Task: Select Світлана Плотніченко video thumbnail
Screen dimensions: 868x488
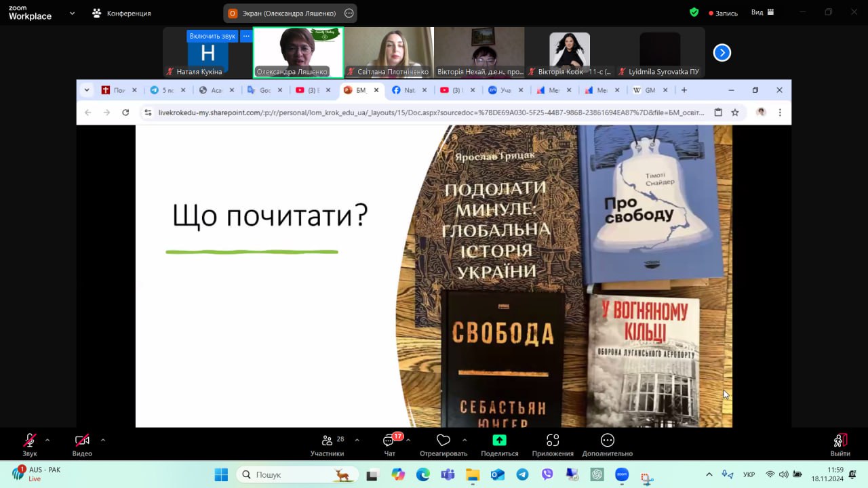Action: 389,52
